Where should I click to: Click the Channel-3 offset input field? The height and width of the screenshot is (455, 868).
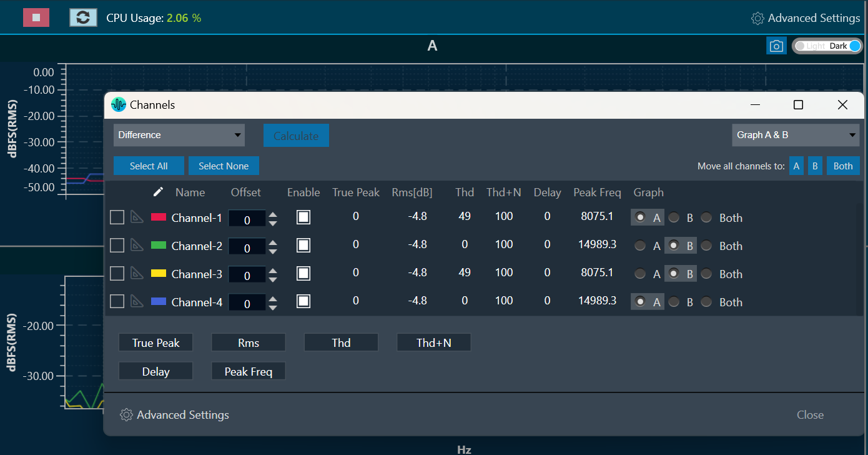(x=247, y=275)
